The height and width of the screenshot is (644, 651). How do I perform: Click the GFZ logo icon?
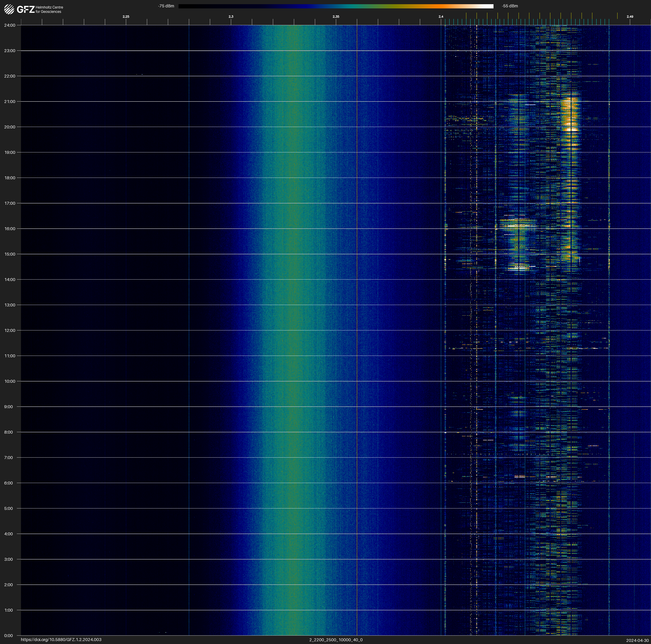coord(9,9)
